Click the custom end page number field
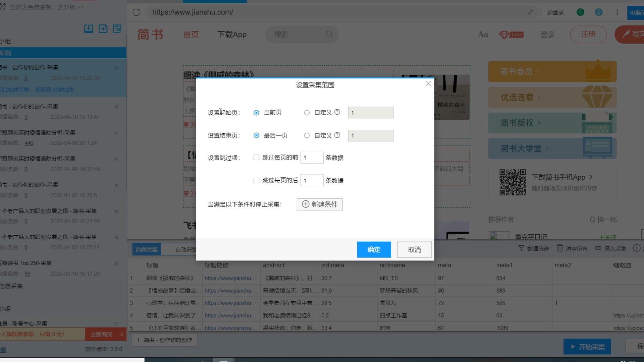Viewport: 644px width, 362px height. [x=371, y=135]
